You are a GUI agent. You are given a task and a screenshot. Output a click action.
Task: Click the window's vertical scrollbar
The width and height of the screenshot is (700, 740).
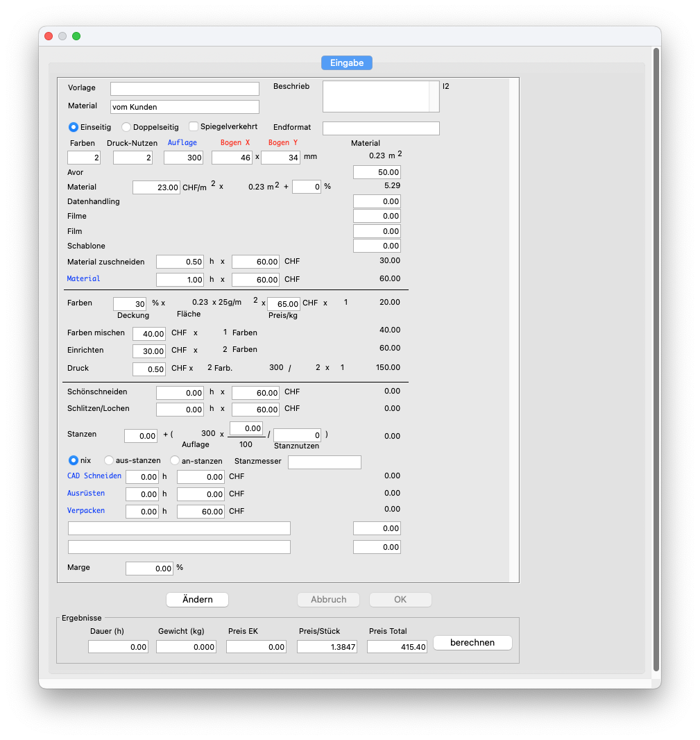coord(656,347)
